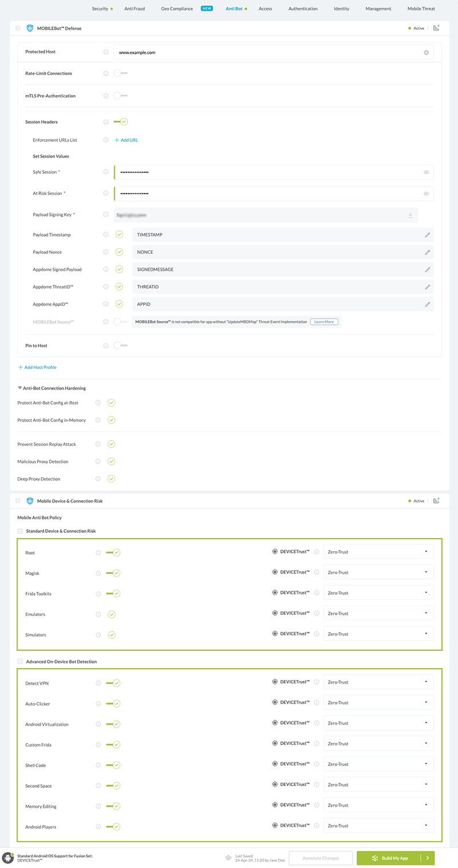Open the Root Zero-Trust dropdown
Viewport: 458px width, 868px height.
click(x=378, y=552)
